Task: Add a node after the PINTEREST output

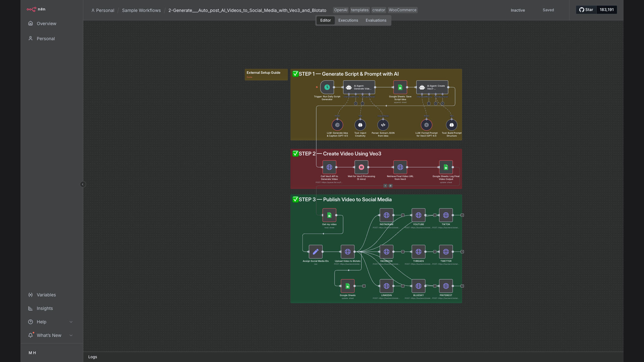Action: point(462,286)
